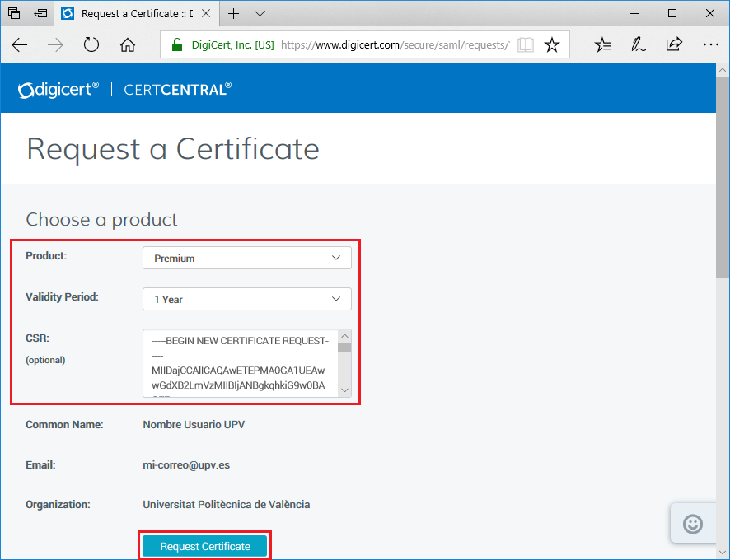Screen dimensions: 730x560
Task: Open a new tab with plus button
Action: point(234,14)
